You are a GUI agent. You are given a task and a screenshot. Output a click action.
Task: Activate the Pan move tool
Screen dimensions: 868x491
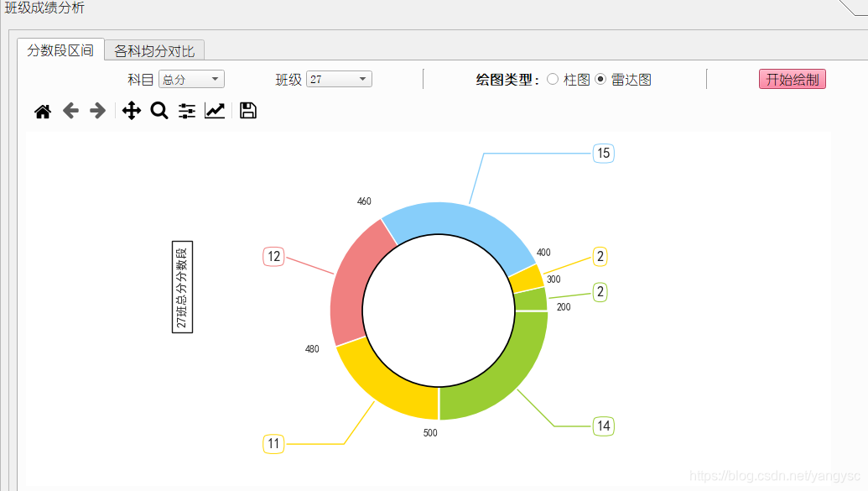[x=132, y=111]
